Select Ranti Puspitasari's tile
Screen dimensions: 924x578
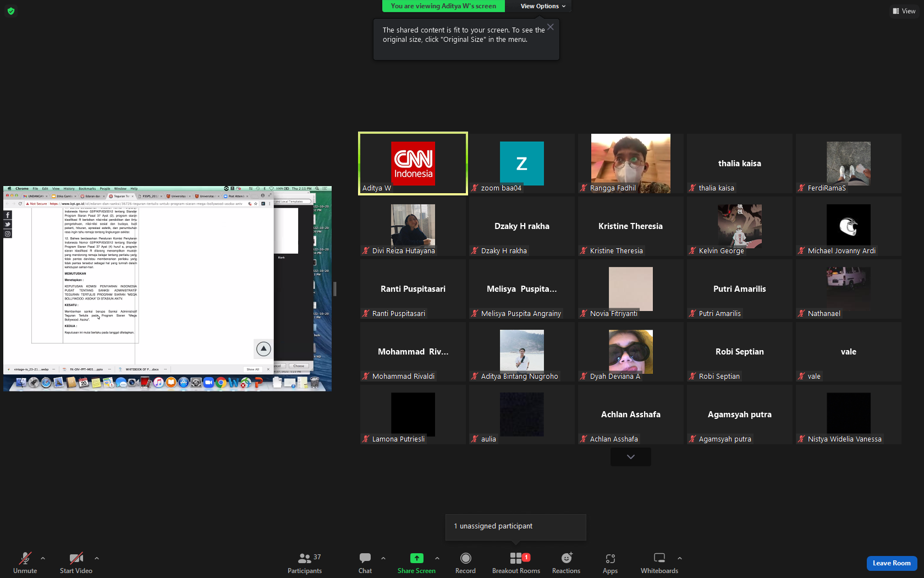[413, 289]
